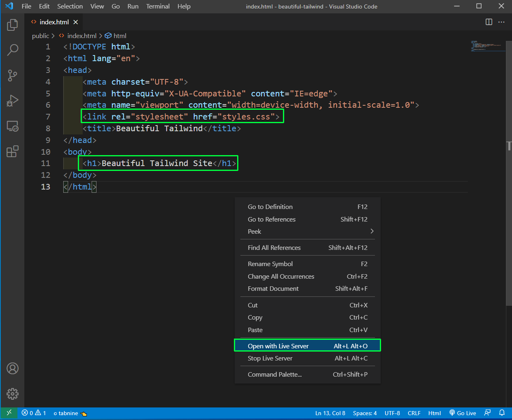Open the File menu

26,6
